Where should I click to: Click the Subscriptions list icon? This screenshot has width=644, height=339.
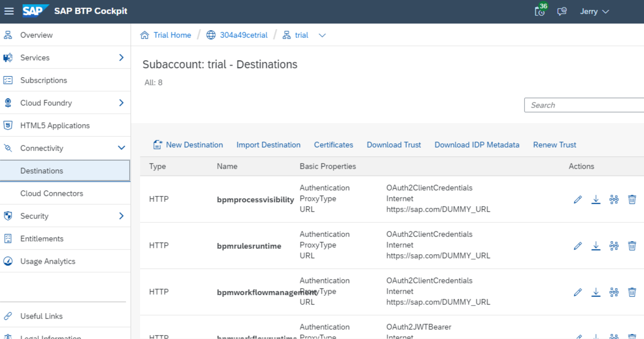click(x=8, y=80)
